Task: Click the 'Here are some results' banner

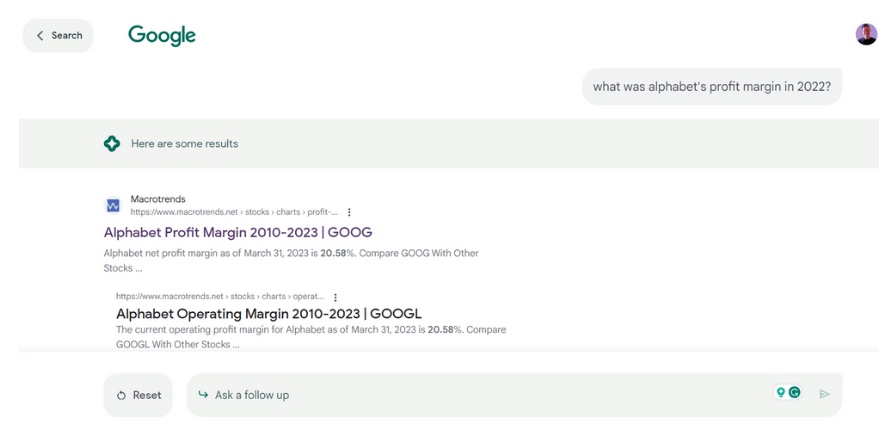Action: point(185,143)
